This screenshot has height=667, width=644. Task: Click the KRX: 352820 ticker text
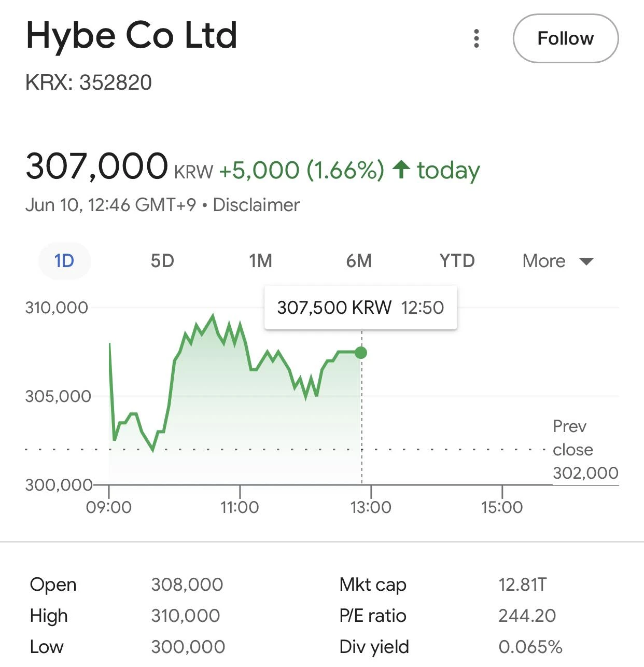coord(89,82)
